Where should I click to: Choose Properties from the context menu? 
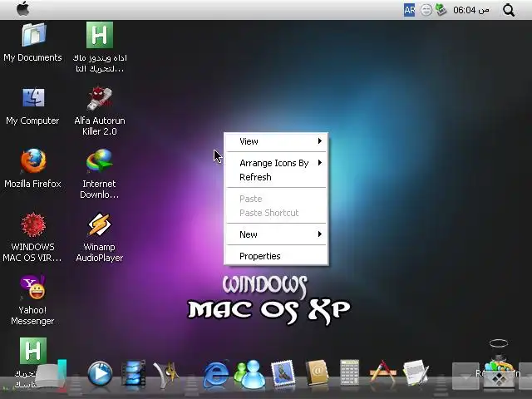(276, 256)
